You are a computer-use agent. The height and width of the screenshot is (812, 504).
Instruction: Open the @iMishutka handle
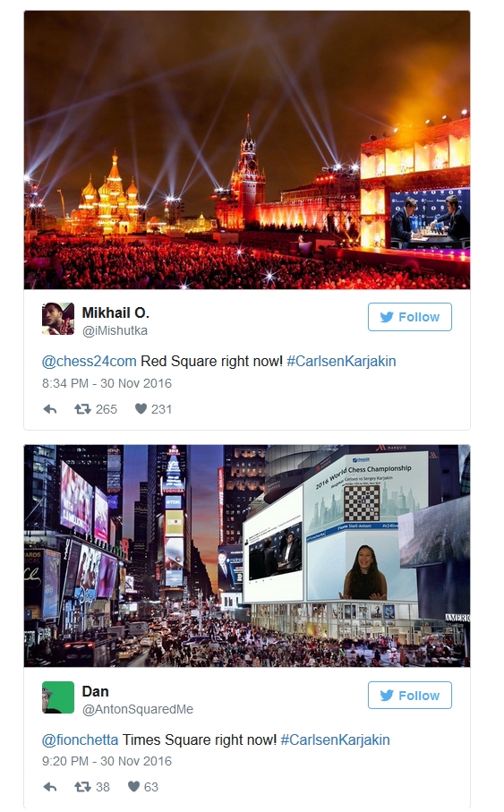coord(115,331)
